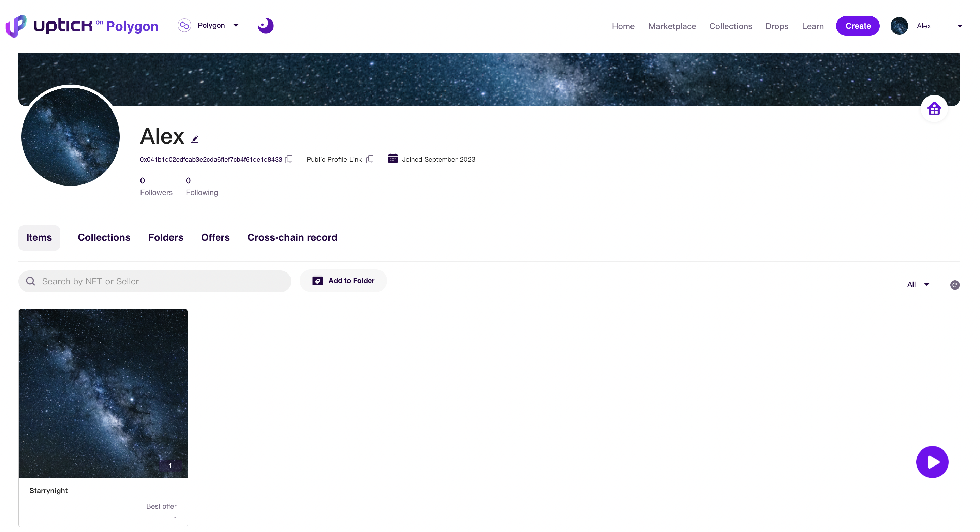Click the purple house icon on banner

(x=934, y=109)
